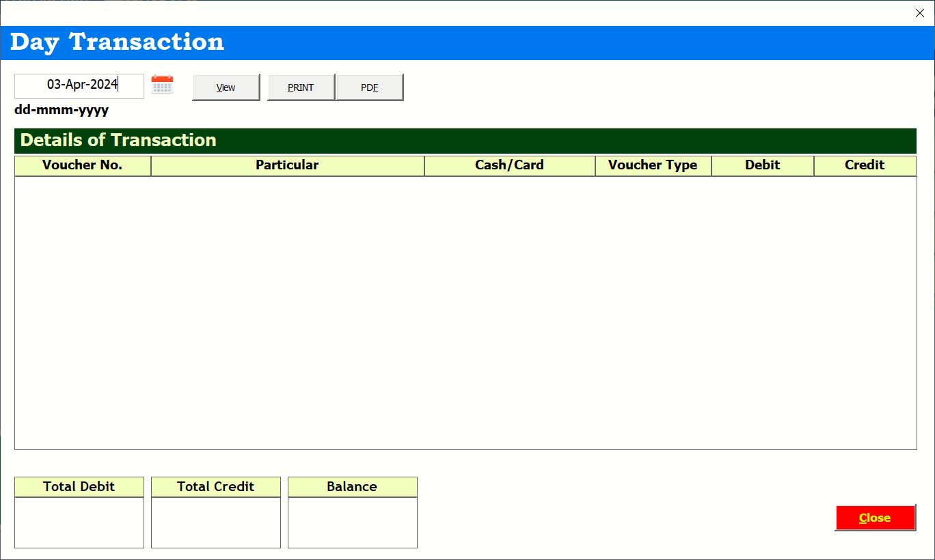Screen dimensions: 935x560
Task: Click the Total Credit value box
Action: tap(216, 522)
